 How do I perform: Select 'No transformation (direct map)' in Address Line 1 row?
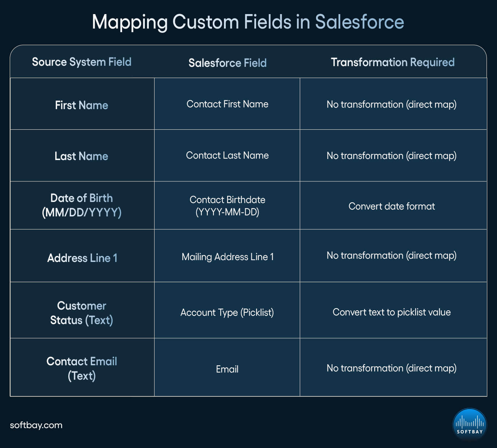coord(393,256)
